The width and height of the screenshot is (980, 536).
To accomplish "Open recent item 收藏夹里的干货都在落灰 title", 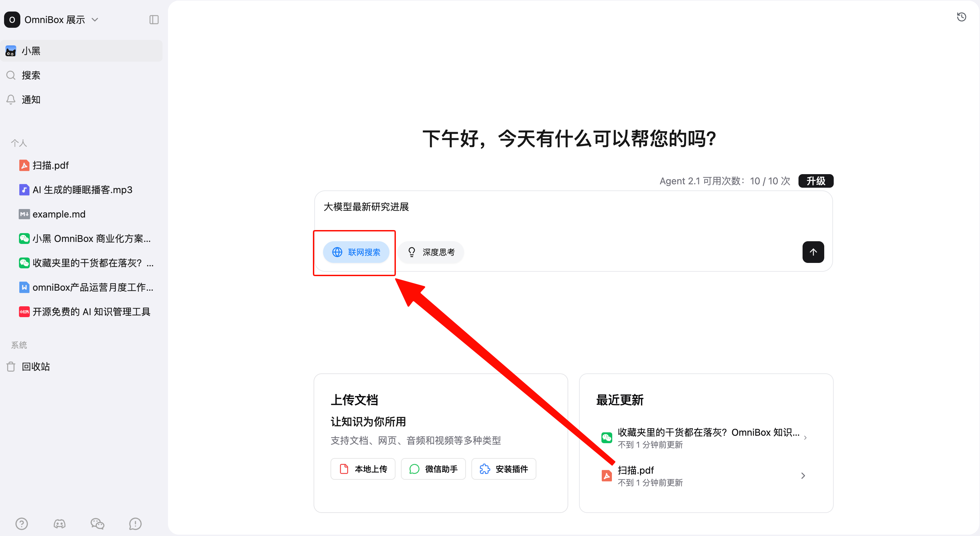I will tap(708, 432).
